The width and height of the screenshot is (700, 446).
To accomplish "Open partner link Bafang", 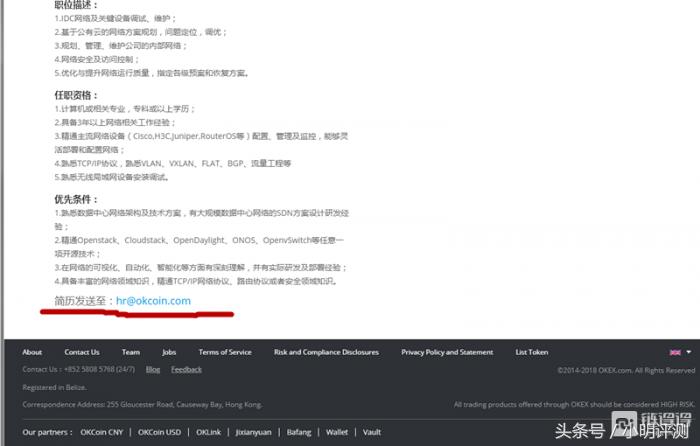I will pos(299,432).
